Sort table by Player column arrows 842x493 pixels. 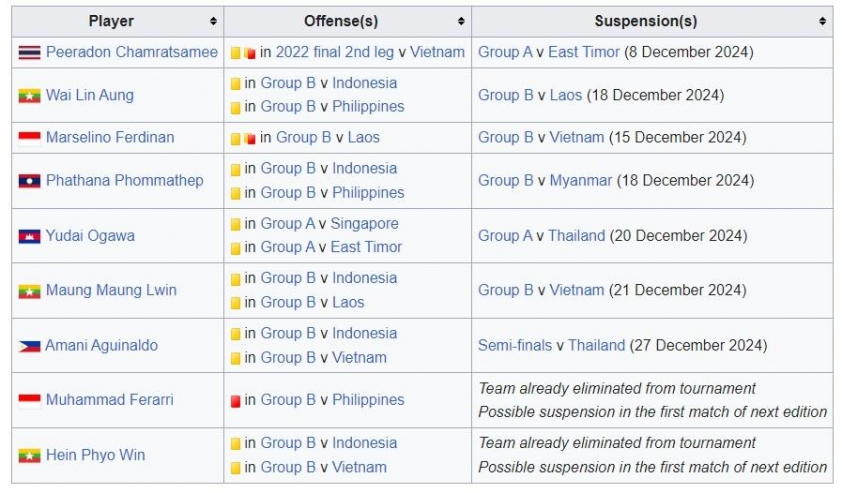tap(213, 21)
